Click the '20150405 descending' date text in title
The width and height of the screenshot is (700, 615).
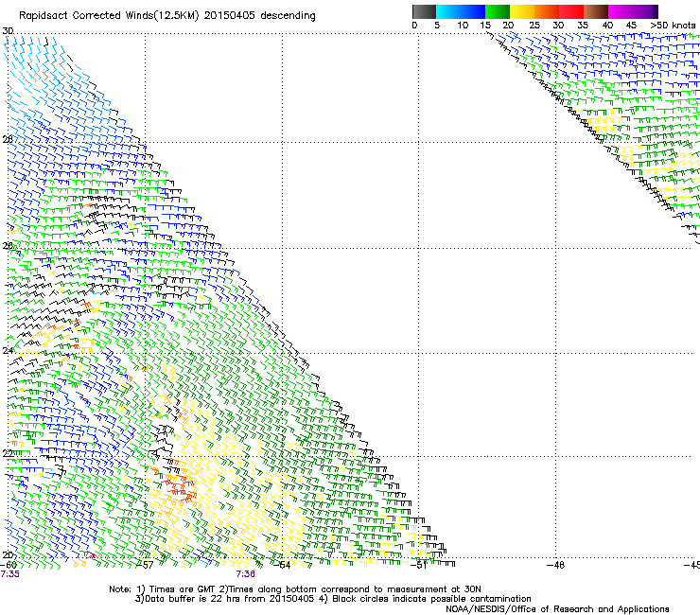(x=259, y=16)
